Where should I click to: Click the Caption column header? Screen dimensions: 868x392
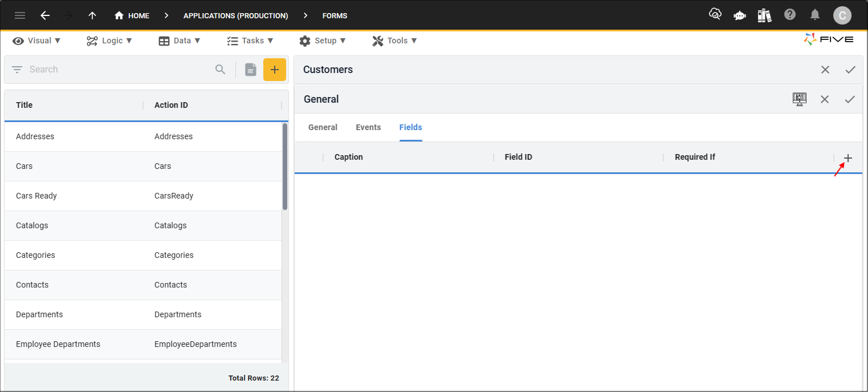pyautogui.click(x=349, y=157)
